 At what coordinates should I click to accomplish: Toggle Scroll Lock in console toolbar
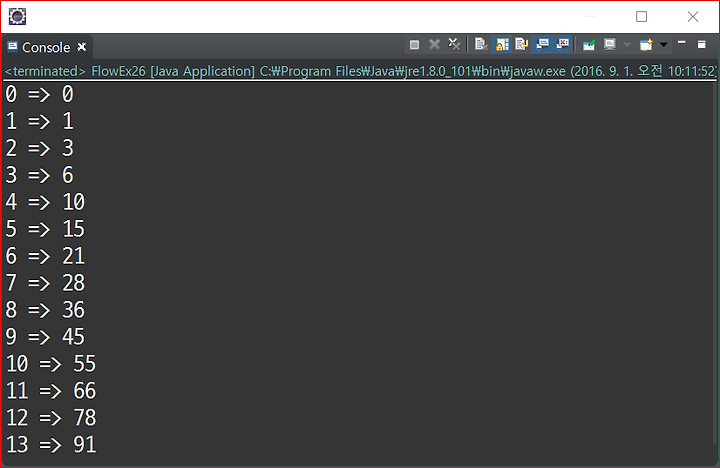click(502, 45)
